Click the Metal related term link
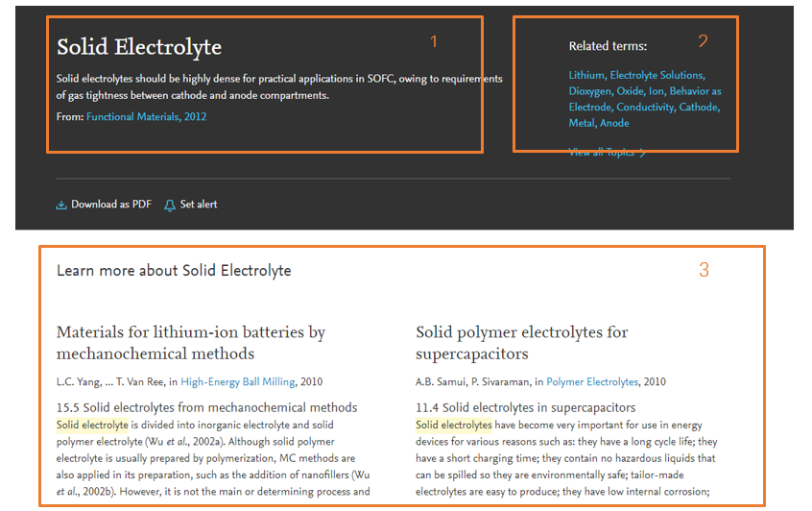 click(582, 123)
